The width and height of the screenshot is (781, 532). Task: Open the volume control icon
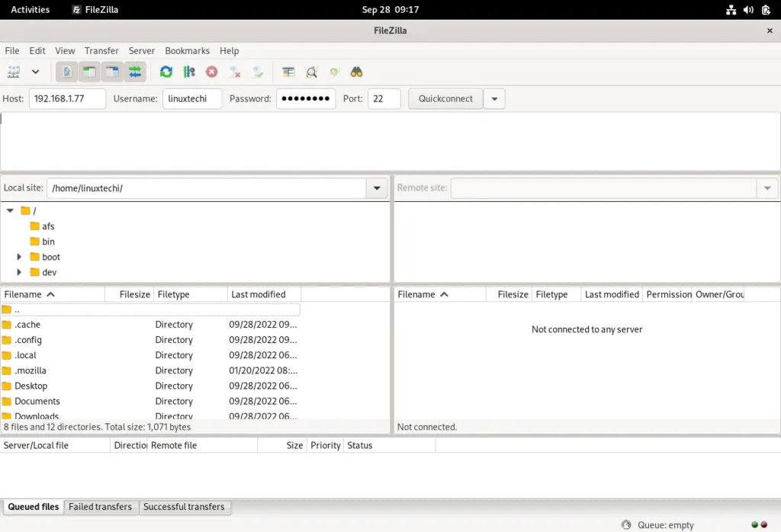click(x=748, y=9)
